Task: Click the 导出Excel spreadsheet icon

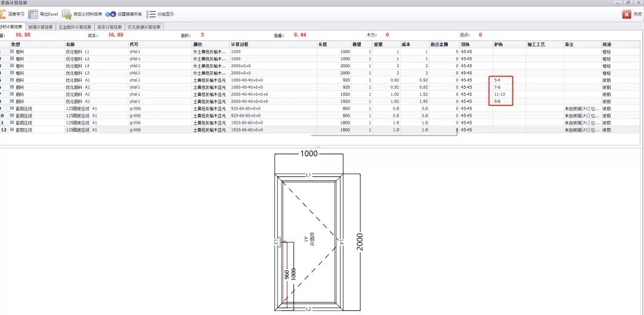Action: coord(33,14)
